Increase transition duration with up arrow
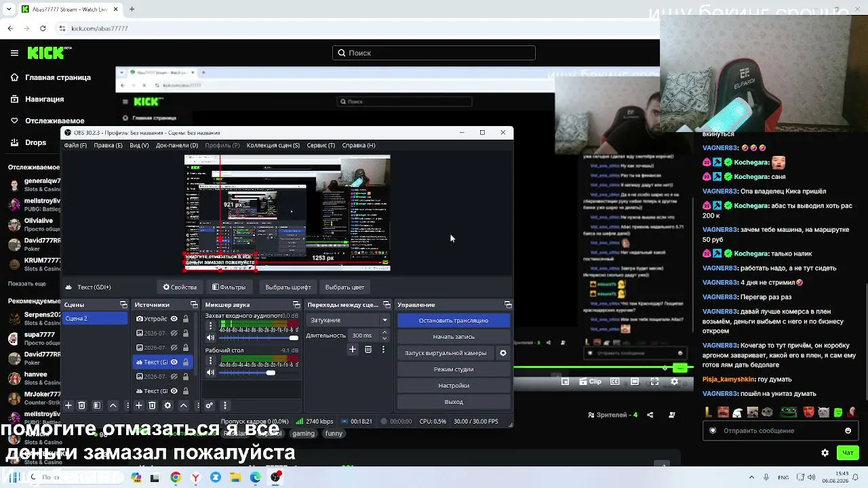The height and width of the screenshot is (488, 868). coord(384,332)
